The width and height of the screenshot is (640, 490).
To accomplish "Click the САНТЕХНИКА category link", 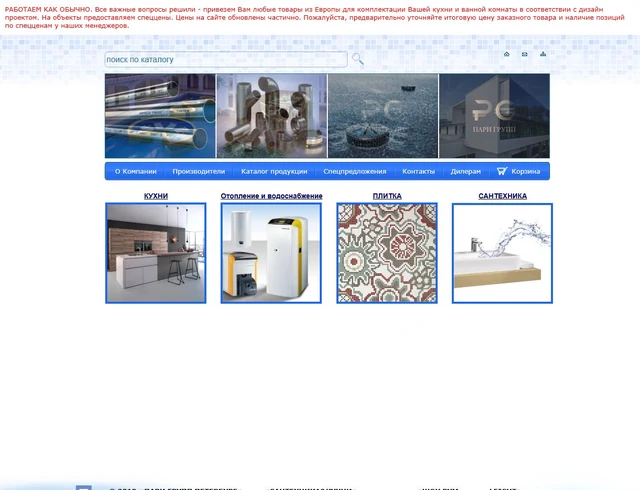I will click(x=502, y=196).
